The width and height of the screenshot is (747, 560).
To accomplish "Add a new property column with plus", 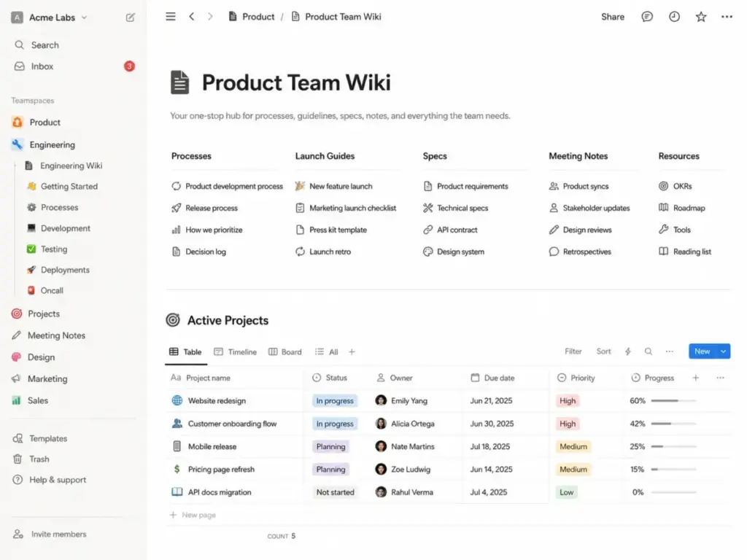I will pyautogui.click(x=695, y=378).
